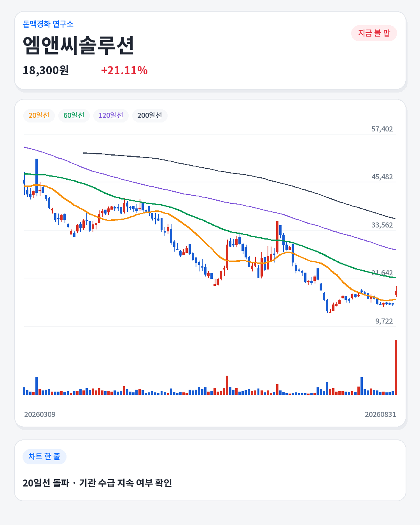
Task: Click the 엠앤씨솔루션 stock title
Action: tap(78, 45)
